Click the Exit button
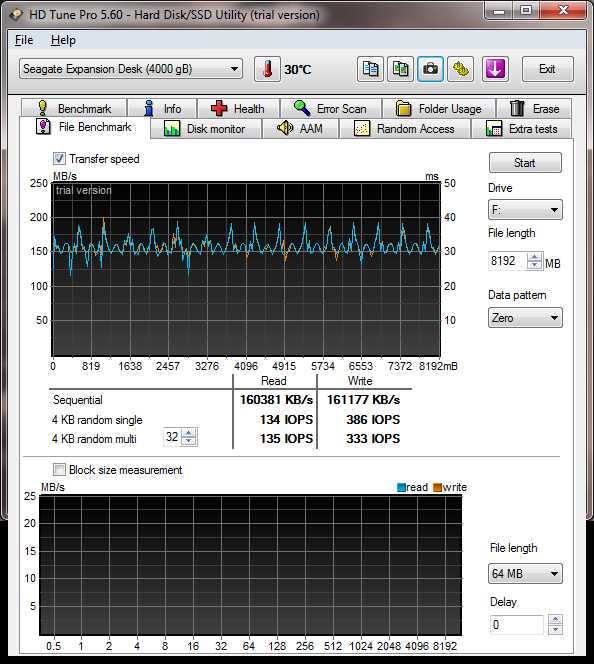Screen dimensions: 594x664 click(547, 69)
